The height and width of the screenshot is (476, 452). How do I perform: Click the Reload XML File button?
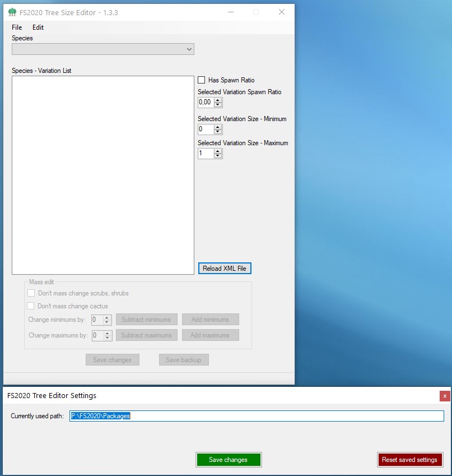click(x=224, y=268)
